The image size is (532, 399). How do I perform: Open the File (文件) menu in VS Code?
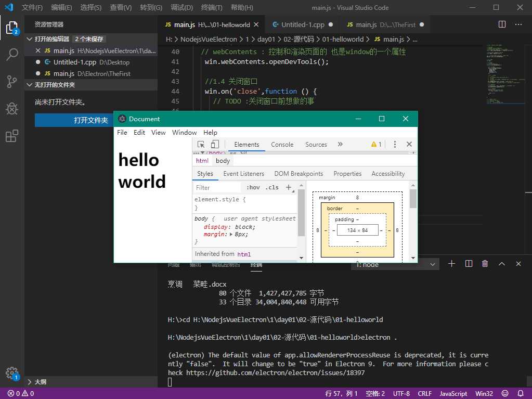32,7
